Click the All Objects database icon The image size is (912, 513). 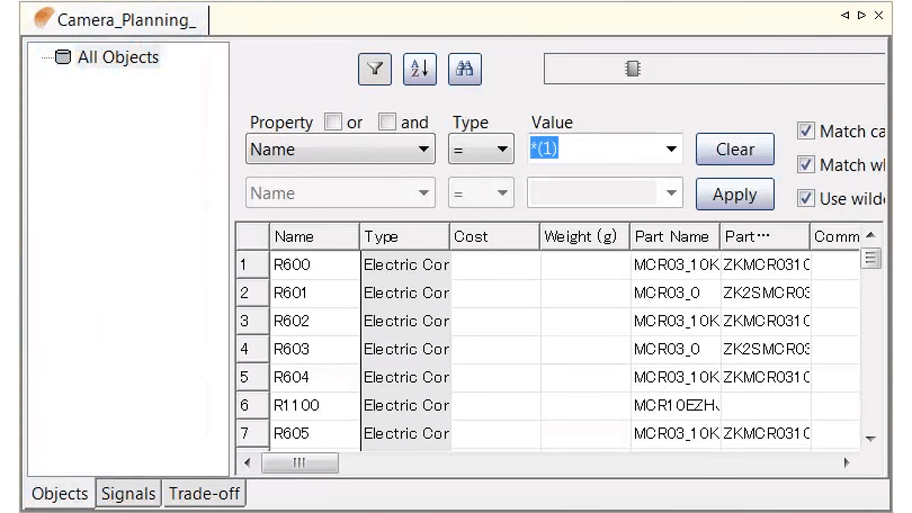63,57
